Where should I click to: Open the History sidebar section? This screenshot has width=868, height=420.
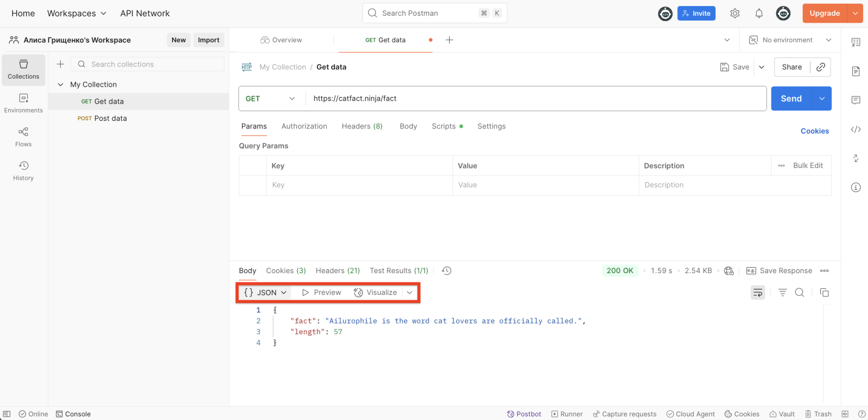point(23,171)
